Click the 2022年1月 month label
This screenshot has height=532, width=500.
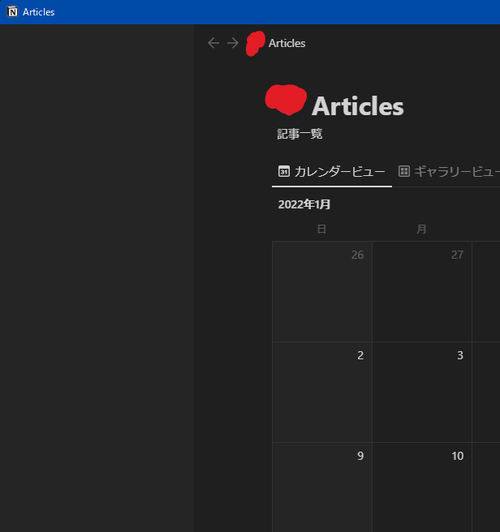tap(304, 204)
